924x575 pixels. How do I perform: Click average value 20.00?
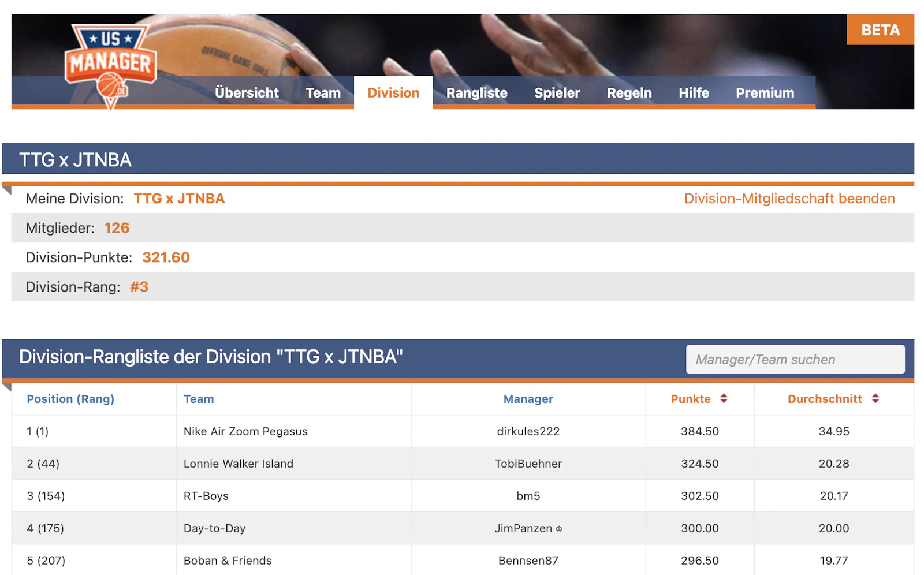point(834,528)
